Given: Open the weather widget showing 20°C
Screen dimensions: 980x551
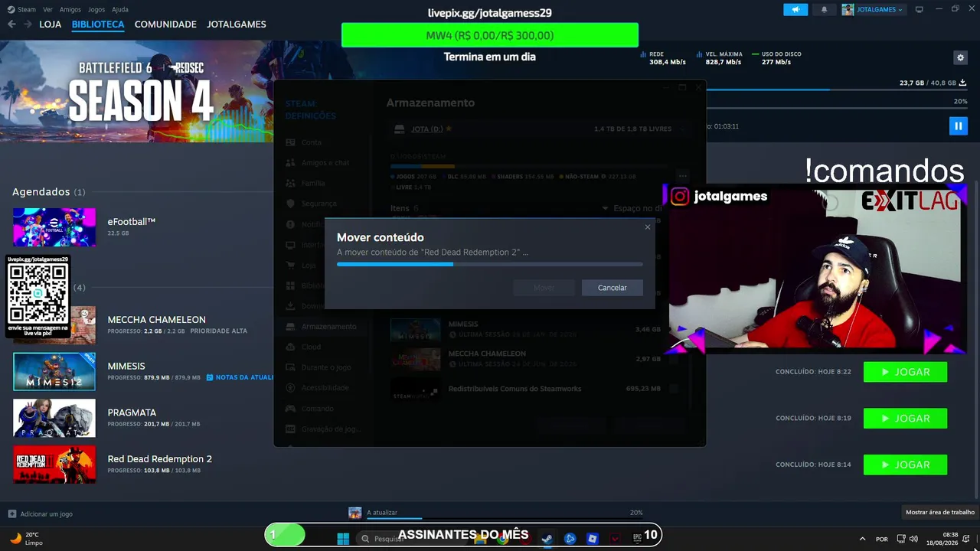Looking at the screenshot, I should (27, 539).
